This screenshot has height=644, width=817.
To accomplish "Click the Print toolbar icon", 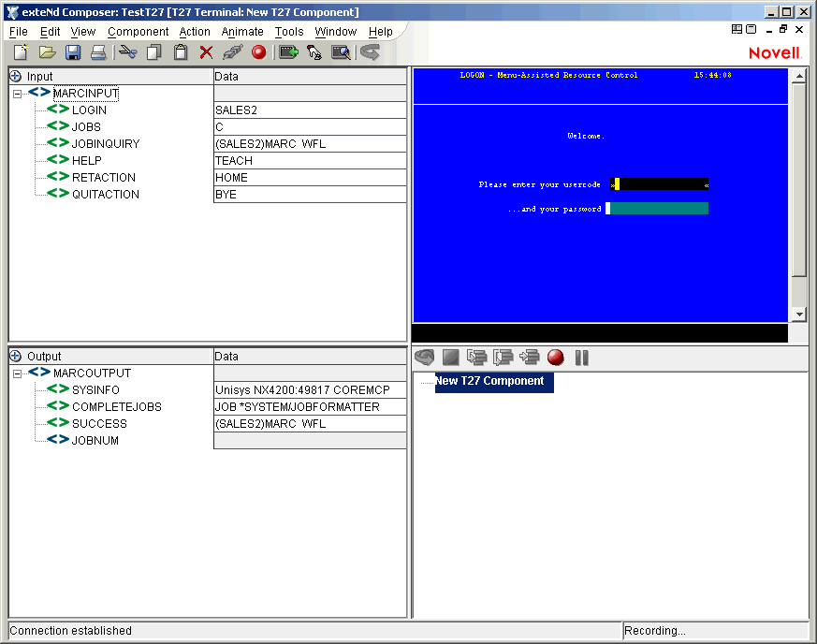I will point(98,52).
